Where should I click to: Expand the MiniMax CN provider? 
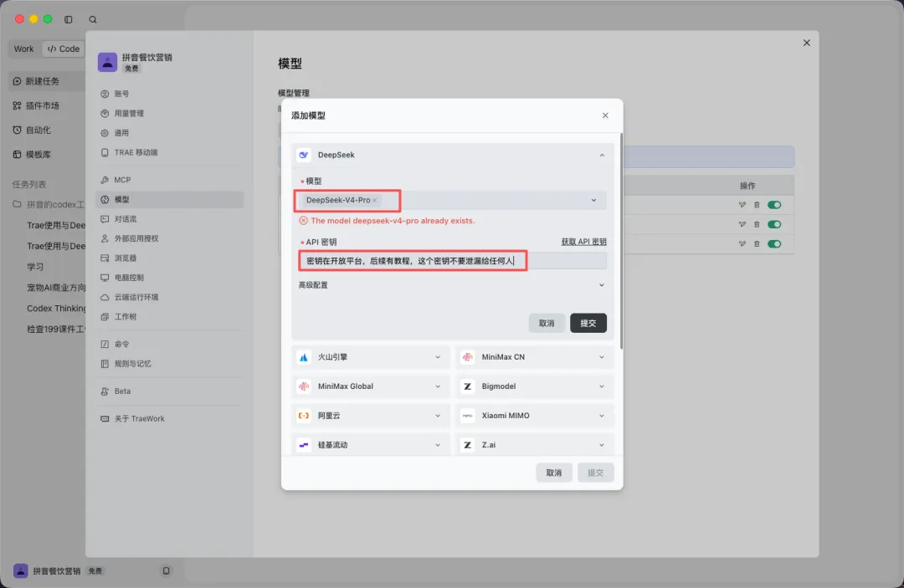[x=534, y=357]
